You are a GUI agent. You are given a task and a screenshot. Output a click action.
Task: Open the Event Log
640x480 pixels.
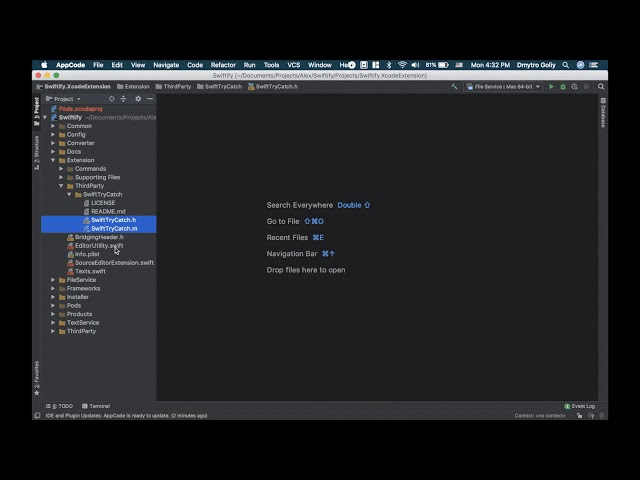click(x=580, y=406)
